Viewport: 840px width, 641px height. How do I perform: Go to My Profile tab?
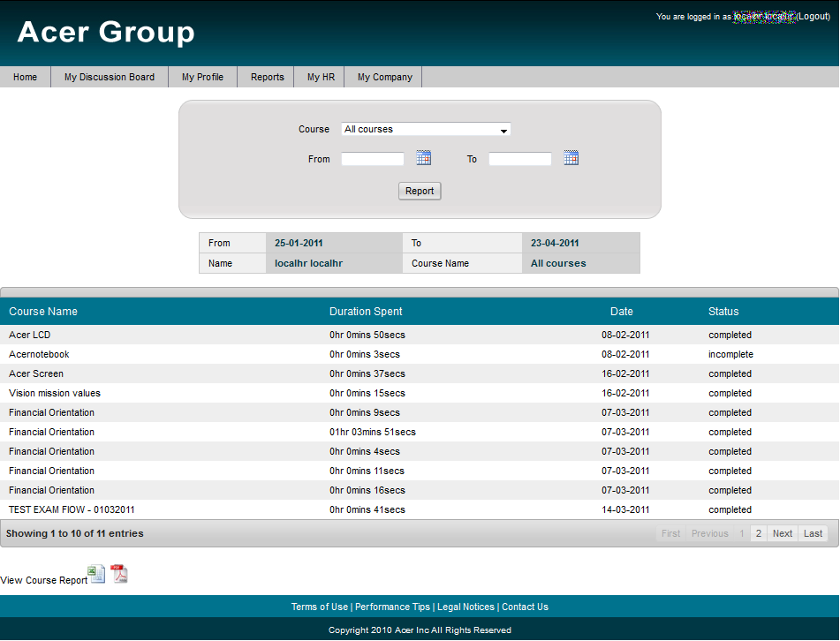pyautogui.click(x=202, y=78)
